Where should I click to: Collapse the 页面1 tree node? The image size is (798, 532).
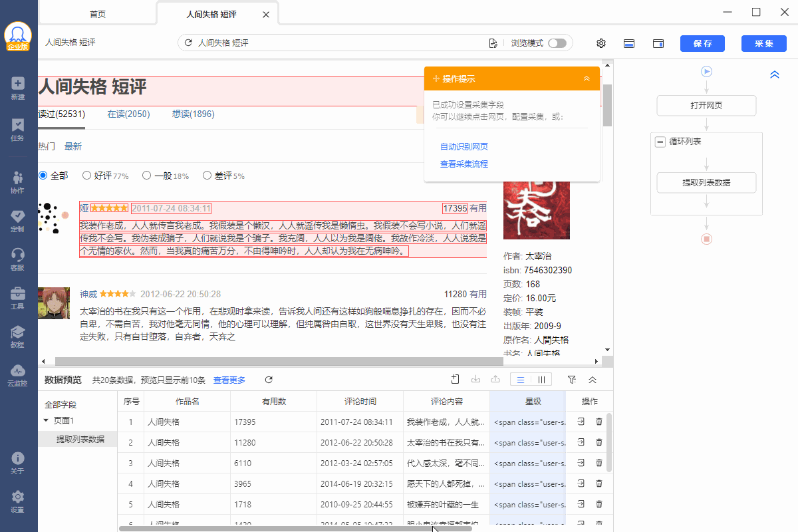[46, 420]
